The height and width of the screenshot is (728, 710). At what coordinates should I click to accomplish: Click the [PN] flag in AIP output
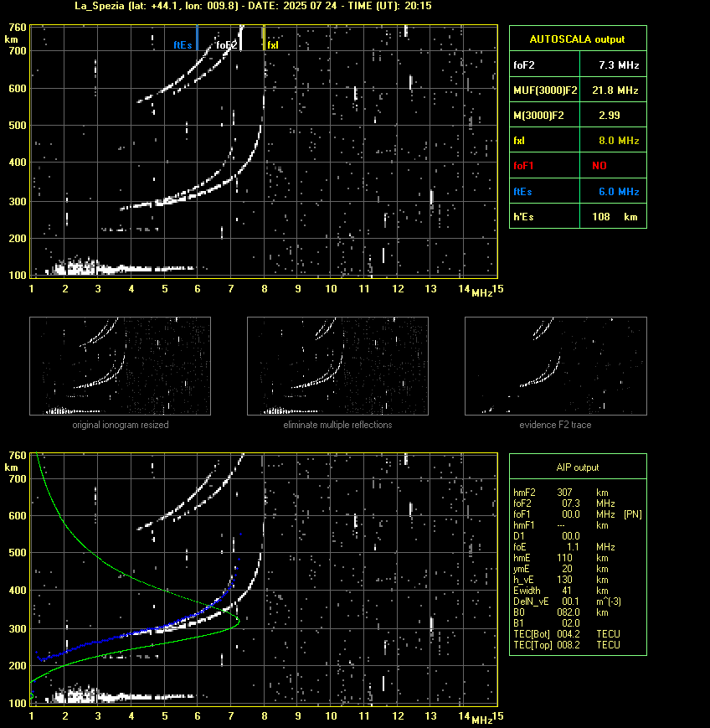pyautogui.click(x=632, y=514)
